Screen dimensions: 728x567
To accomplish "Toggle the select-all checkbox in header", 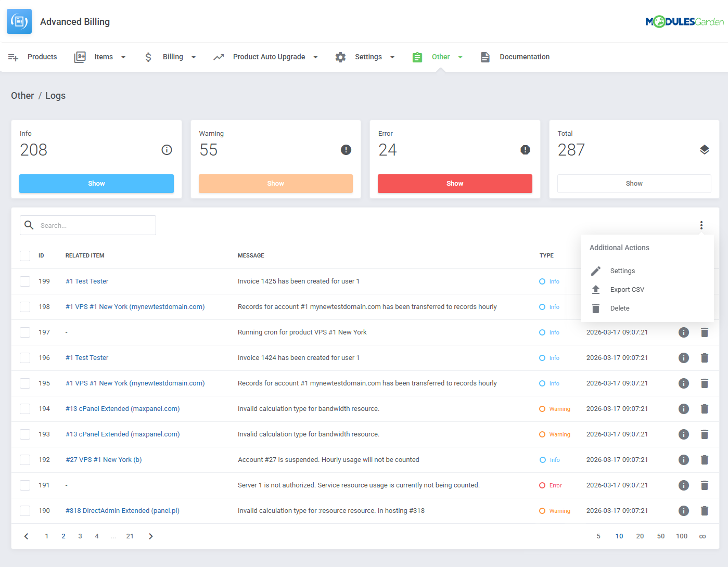I will click(x=25, y=255).
